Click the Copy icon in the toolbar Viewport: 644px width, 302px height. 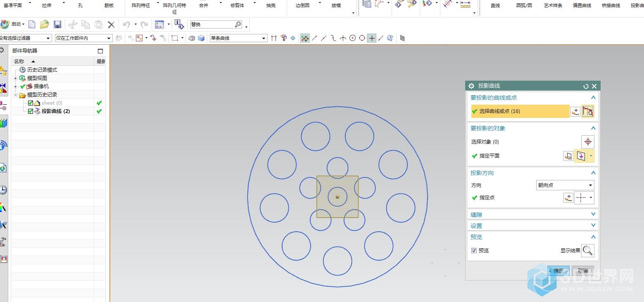click(86, 24)
